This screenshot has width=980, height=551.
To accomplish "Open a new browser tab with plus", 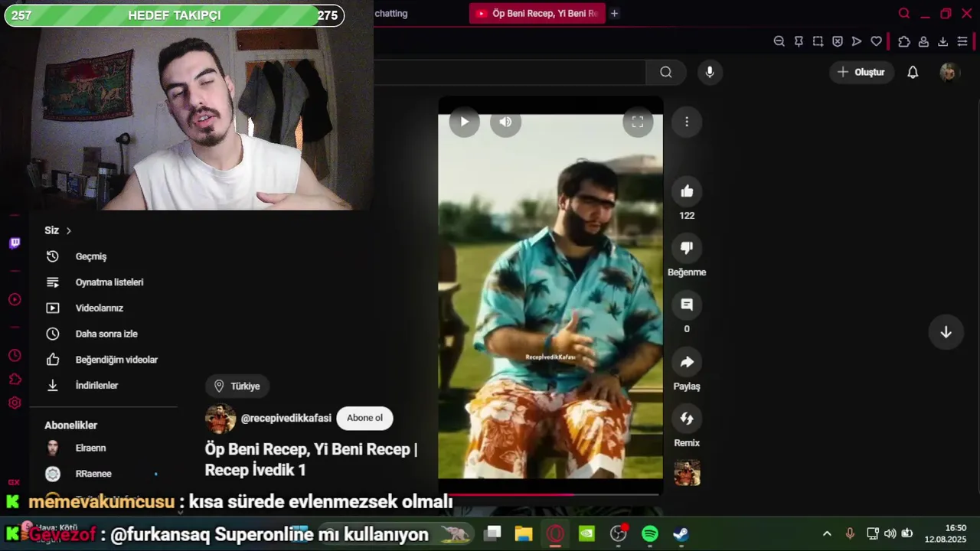I will pyautogui.click(x=614, y=13).
